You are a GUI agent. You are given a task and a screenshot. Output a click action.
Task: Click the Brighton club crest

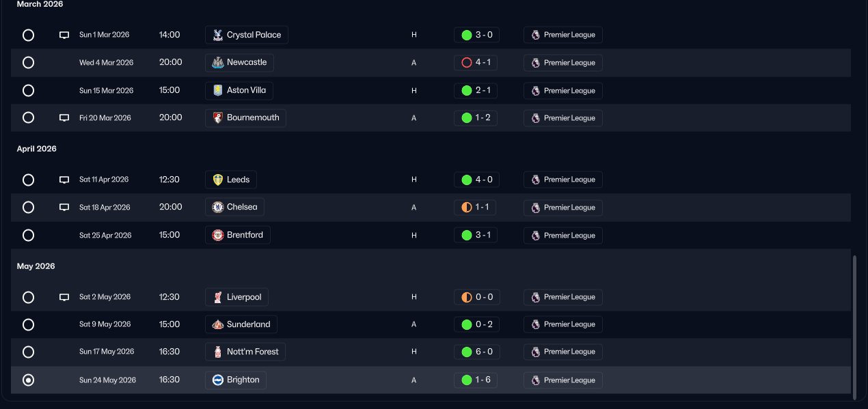218,380
